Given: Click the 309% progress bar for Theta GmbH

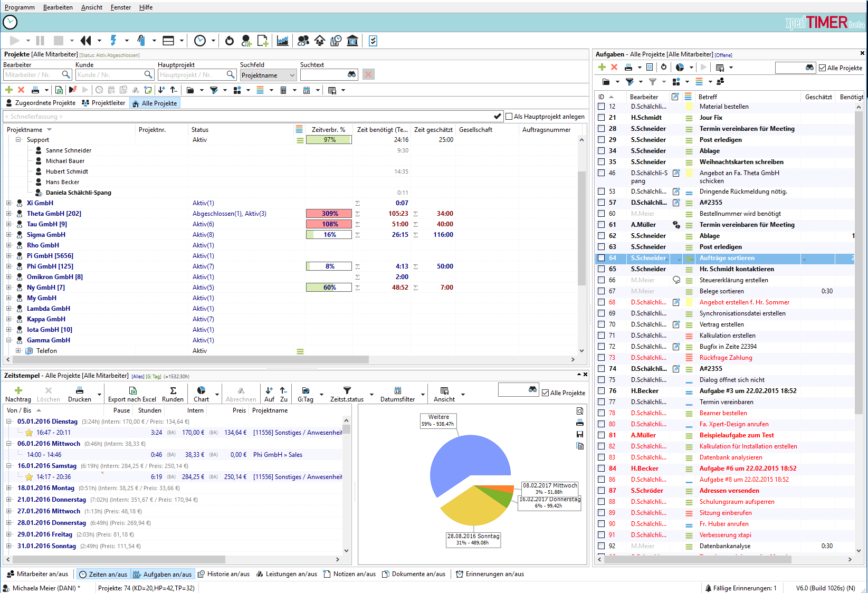Looking at the screenshot, I should (329, 214).
